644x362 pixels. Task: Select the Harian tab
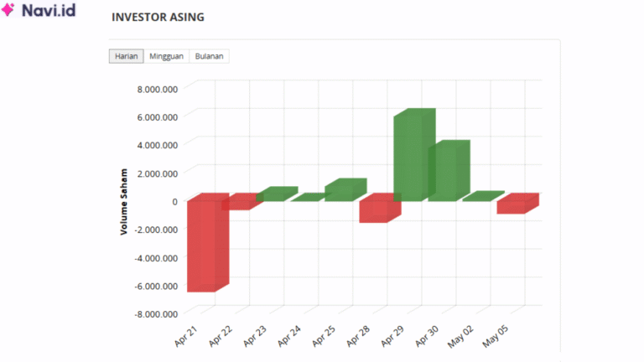126,56
